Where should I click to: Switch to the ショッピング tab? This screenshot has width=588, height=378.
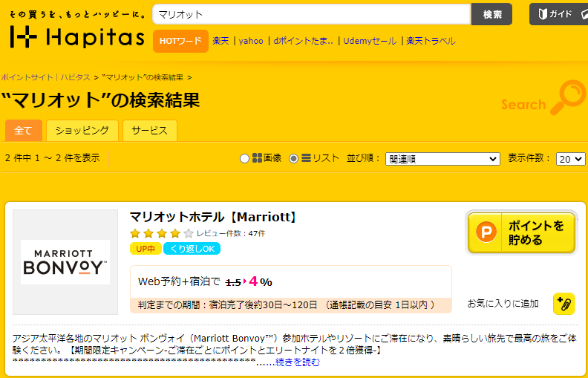pos(82,131)
